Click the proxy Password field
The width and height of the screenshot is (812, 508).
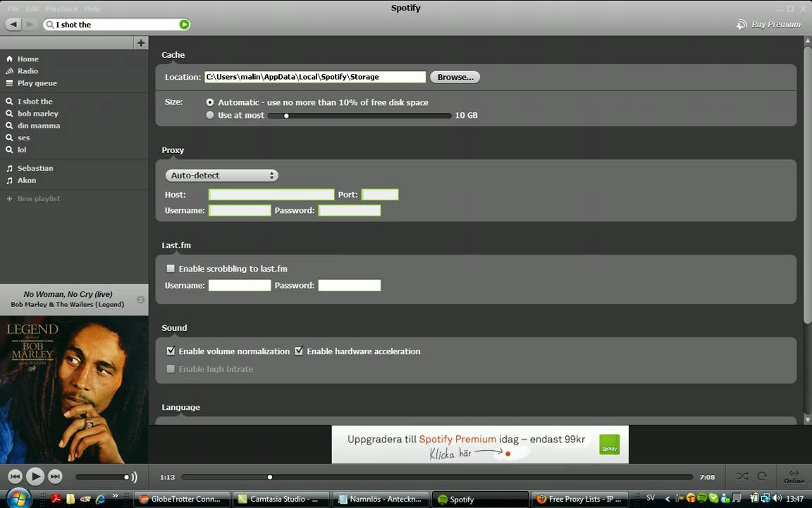(350, 210)
